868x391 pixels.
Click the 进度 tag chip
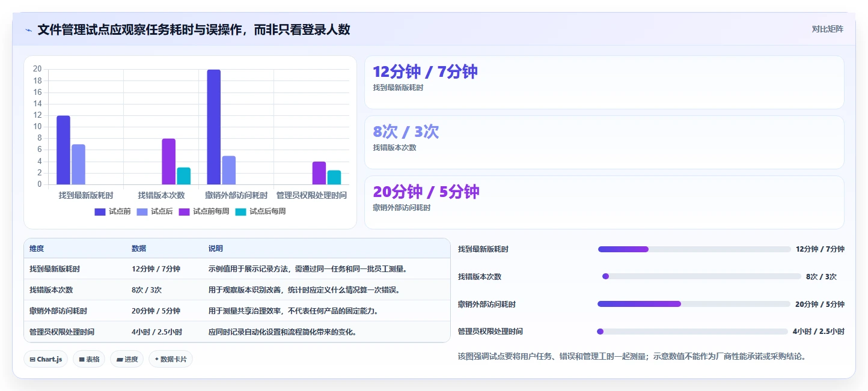[127, 359]
